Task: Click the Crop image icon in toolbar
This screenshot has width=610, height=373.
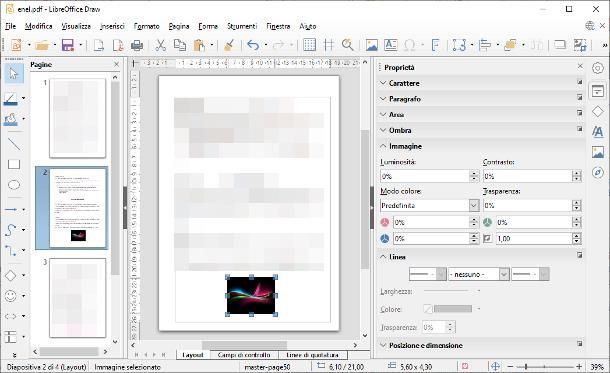Action: coord(580,45)
